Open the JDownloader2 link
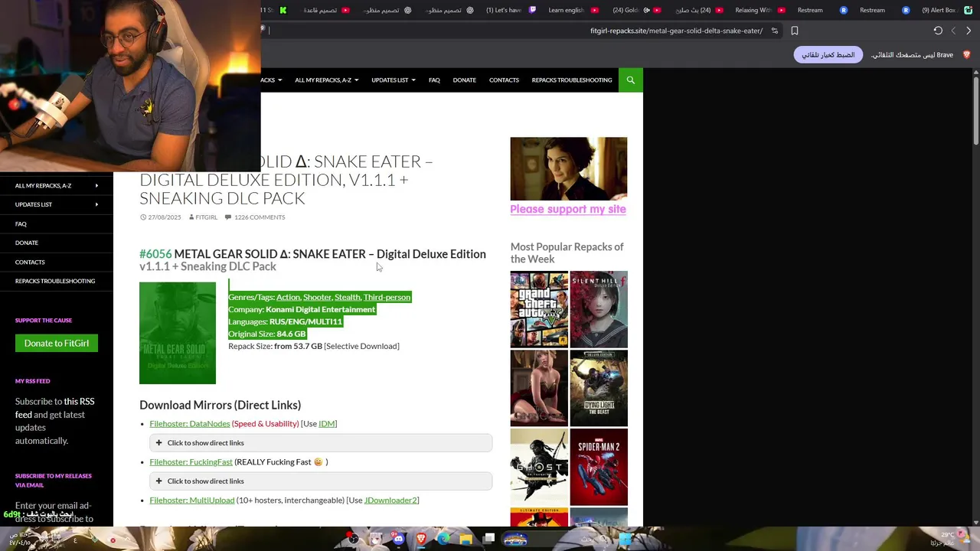The image size is (980, 551). [x=390, y=500]
